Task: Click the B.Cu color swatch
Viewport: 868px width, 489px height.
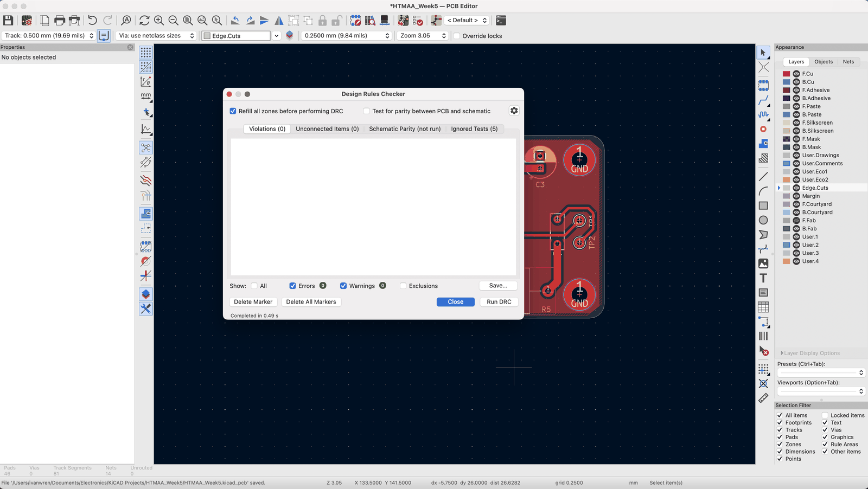Action: (786, 82)
